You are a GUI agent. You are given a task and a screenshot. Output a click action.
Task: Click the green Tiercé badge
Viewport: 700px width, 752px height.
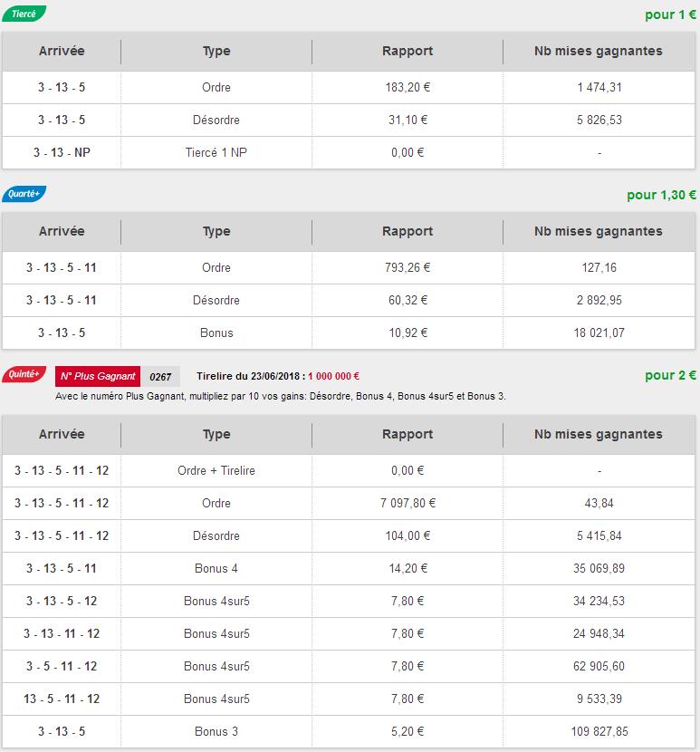click(x=24, y=14)
